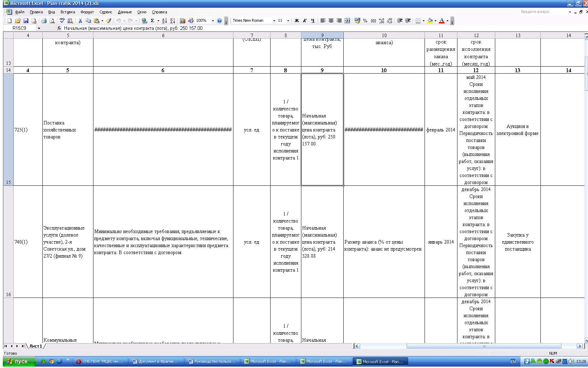Toggle italic formatting (К)

[x=304, y=21]
